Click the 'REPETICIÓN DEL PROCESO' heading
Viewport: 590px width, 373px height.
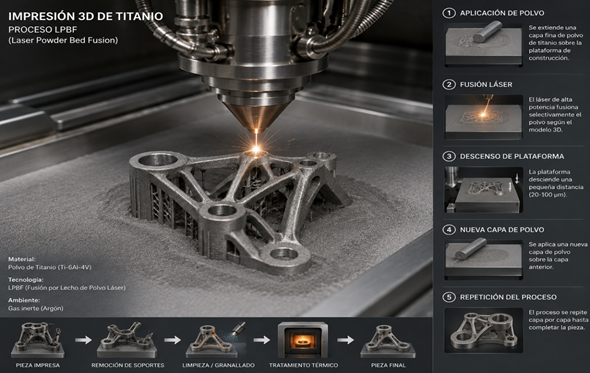pyautogui.click(x=508, y=297)
